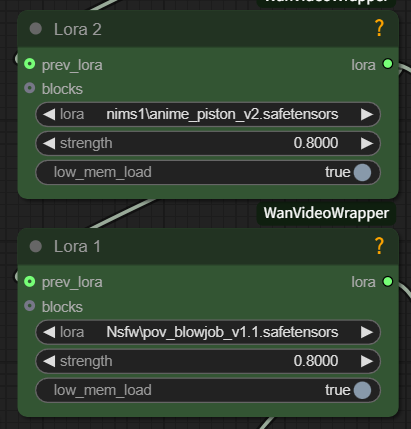Click the prev_lora input socket on Lora 1
This screenshot has height=429, width=411.
[30, 282]
